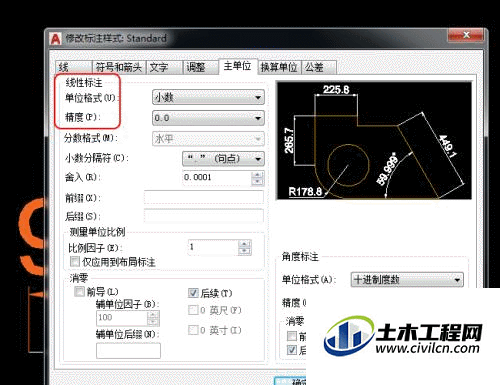Screen dimensions: 500x385
Task: Open the 单位格式 dropdown showing 小数
Action: (x=208, y=97)
